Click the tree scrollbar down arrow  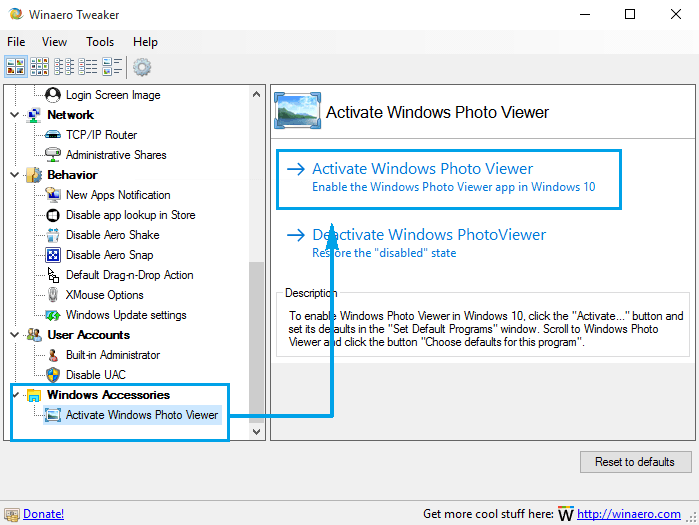pos(256,431)
